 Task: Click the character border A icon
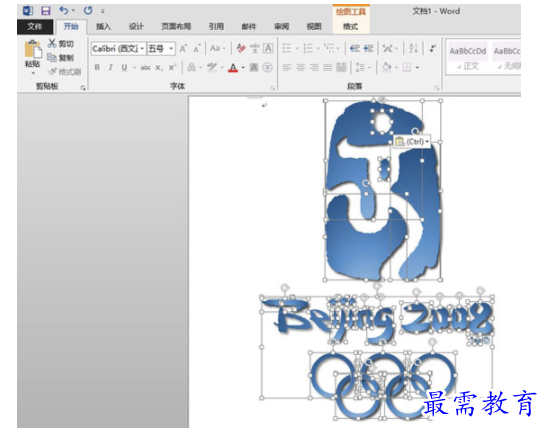[268, 48]
